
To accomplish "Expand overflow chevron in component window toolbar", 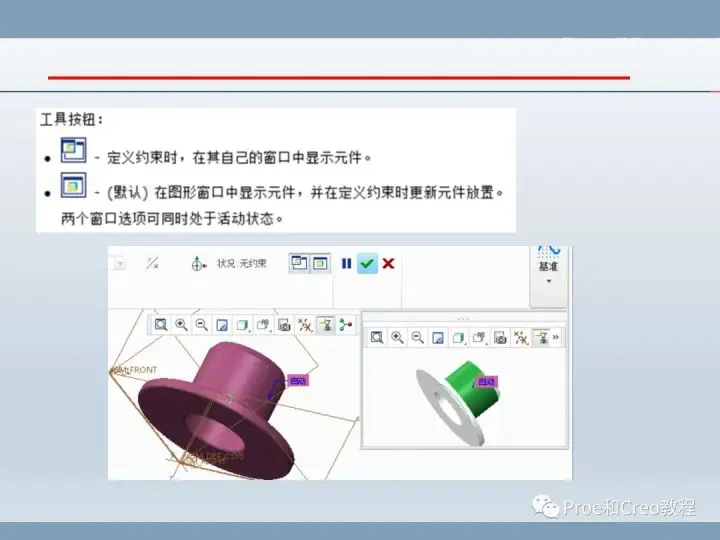I will pyautogui.click(x=556, y=338).
